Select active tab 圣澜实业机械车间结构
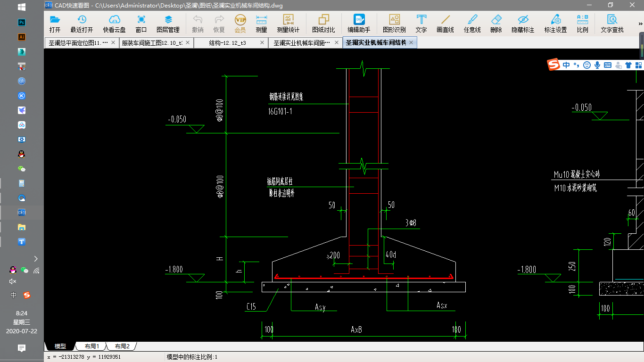This screenshot has width=644, height=362. 380,43
